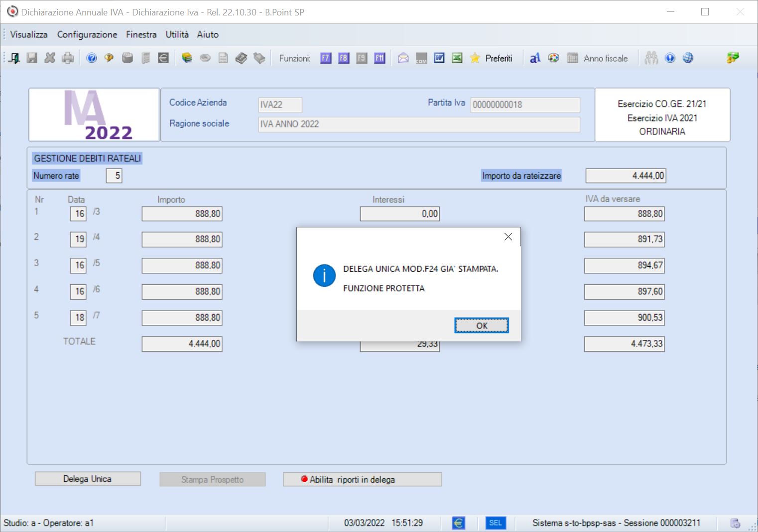
Task: Open the Configurazione menu
Action: point(87,34)
